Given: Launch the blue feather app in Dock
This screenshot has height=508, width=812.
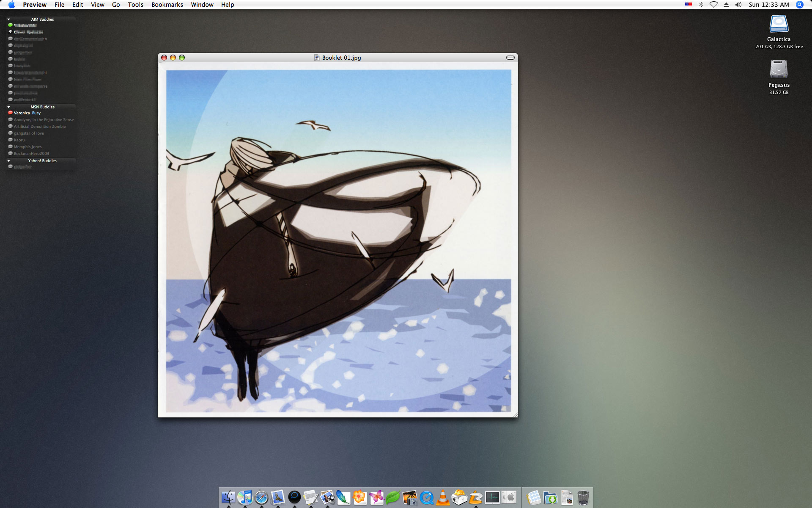Looking at the screenshot, I should pos(343,497).
